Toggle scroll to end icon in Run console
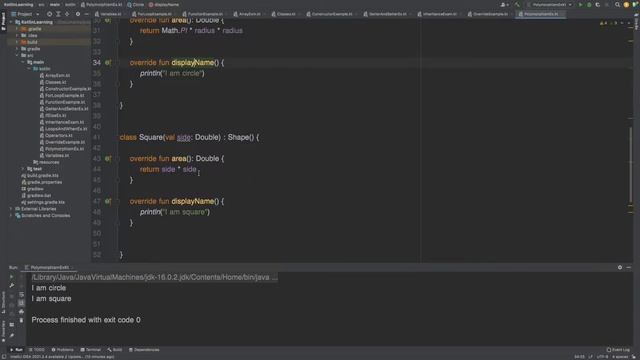The width and height of the screenshot is (640, 360). pyautogui.click(x=21, y=303)
